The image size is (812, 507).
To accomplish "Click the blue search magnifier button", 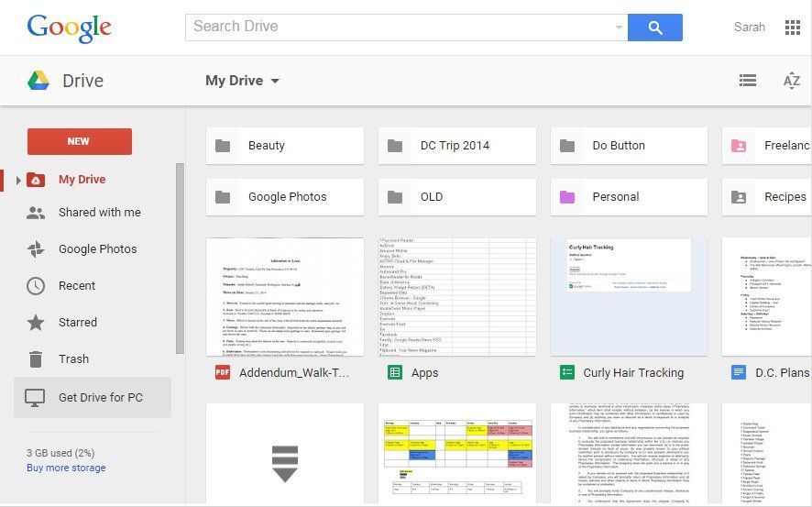I will (655, 28).
